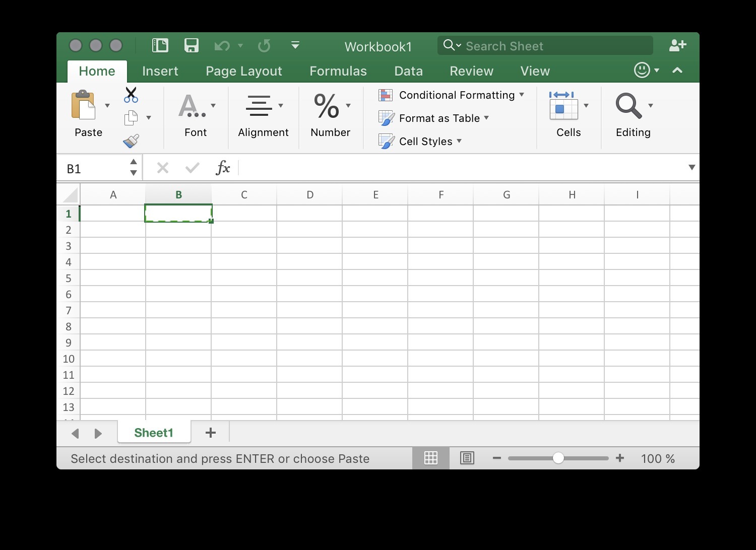This screenshot has width=756, height=550.
Task: Switch to Normal grid view in status bar
Action: [x=431, y=458]
